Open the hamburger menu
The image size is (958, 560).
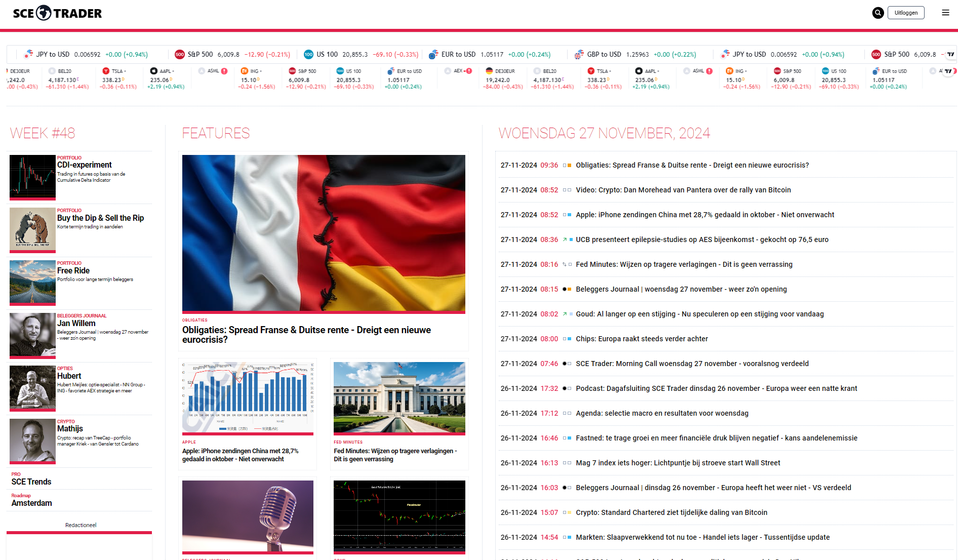945,13
